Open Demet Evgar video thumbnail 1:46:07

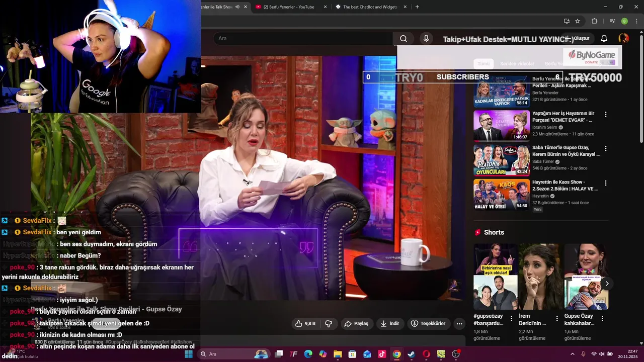(501, 126)
